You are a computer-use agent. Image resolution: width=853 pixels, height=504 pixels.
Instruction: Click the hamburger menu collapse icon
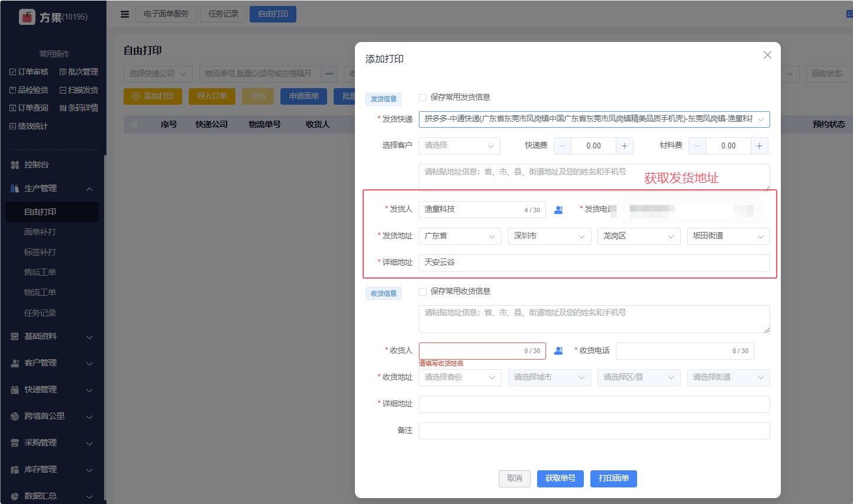coord(125,14)
